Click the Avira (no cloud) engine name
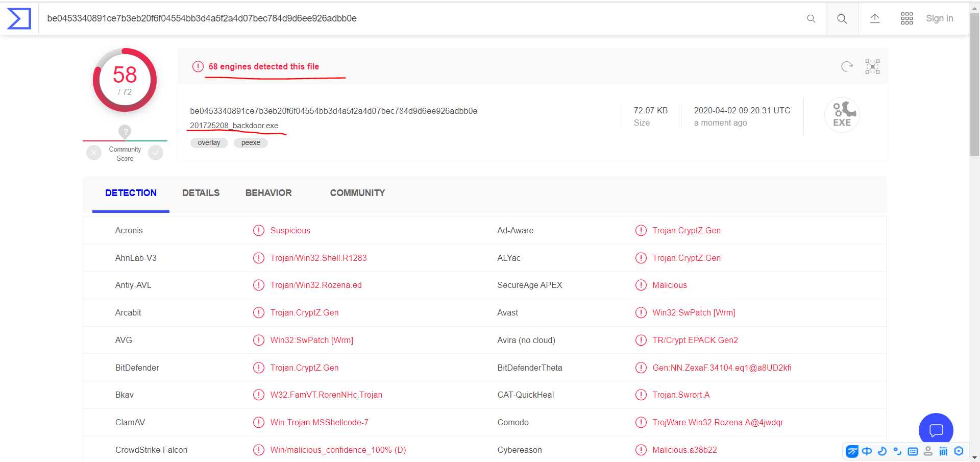 coord(526,341)
